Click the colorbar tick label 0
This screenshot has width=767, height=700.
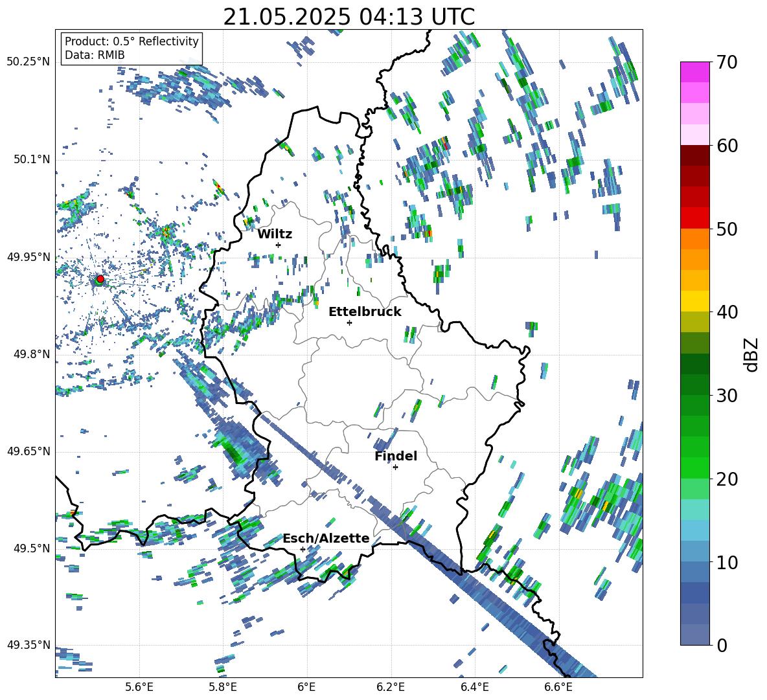pos(722,645)
